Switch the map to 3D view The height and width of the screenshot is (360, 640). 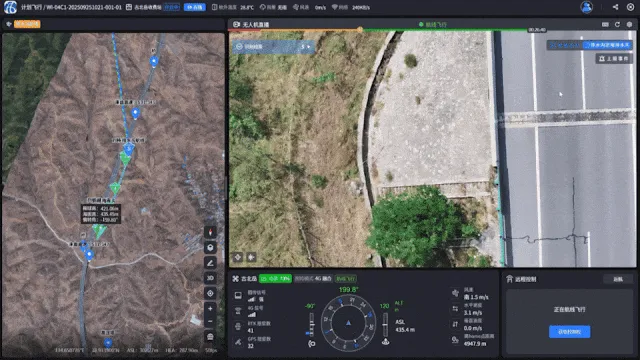(x=210, y=278)
